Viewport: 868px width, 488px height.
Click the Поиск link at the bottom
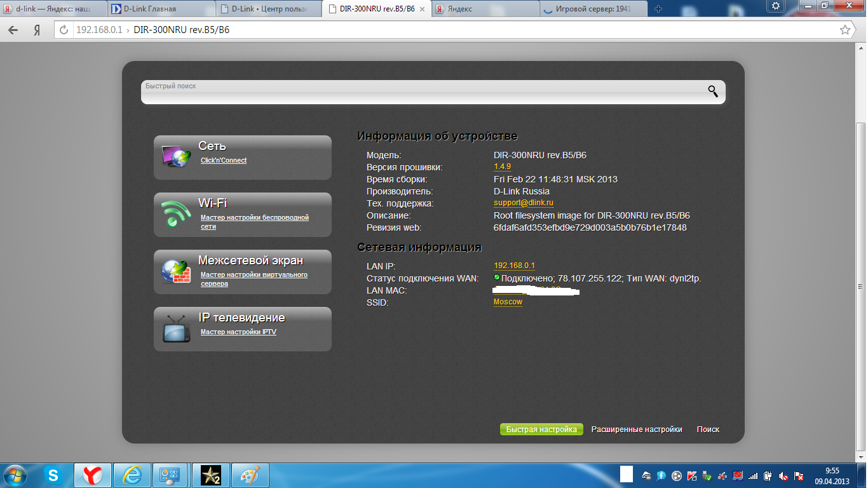tap(708, 430)
